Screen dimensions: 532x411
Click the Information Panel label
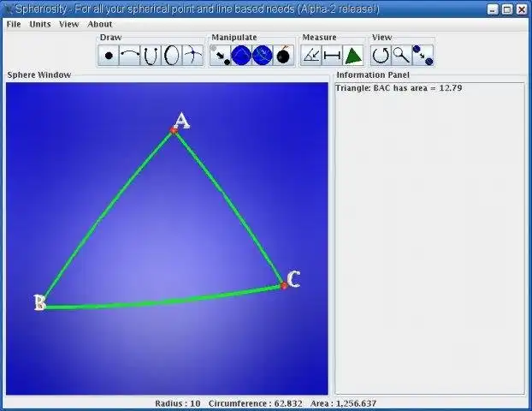(x=373, y=74)
